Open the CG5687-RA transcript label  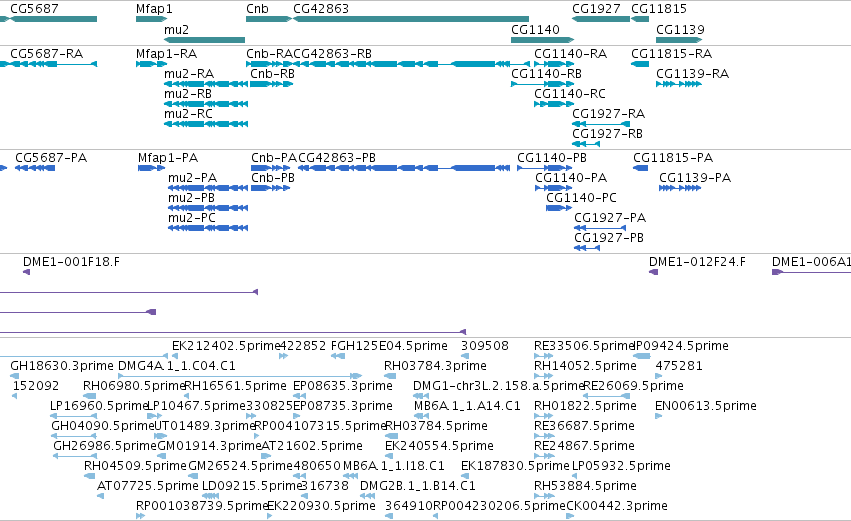coord(47,54)
